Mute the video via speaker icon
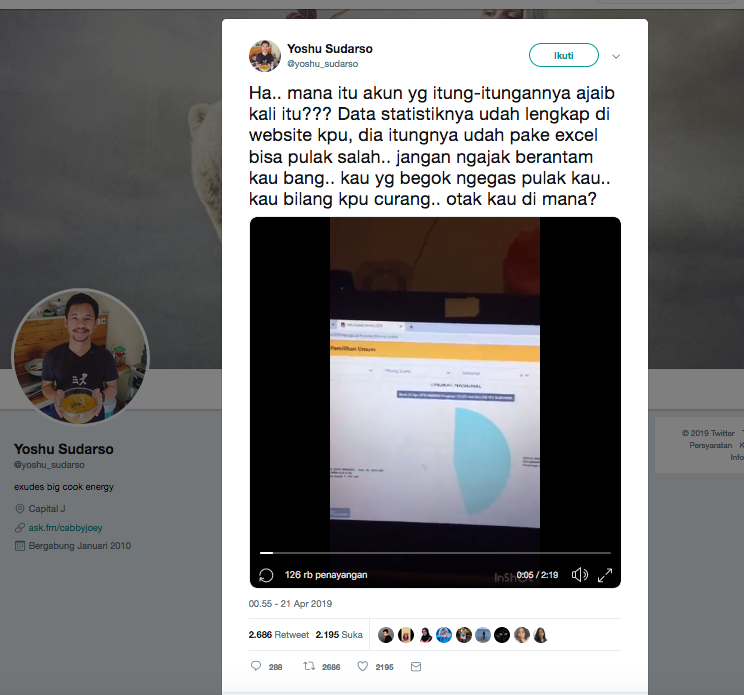The height and width of the screenshot is (695, 744). point(579,575)
